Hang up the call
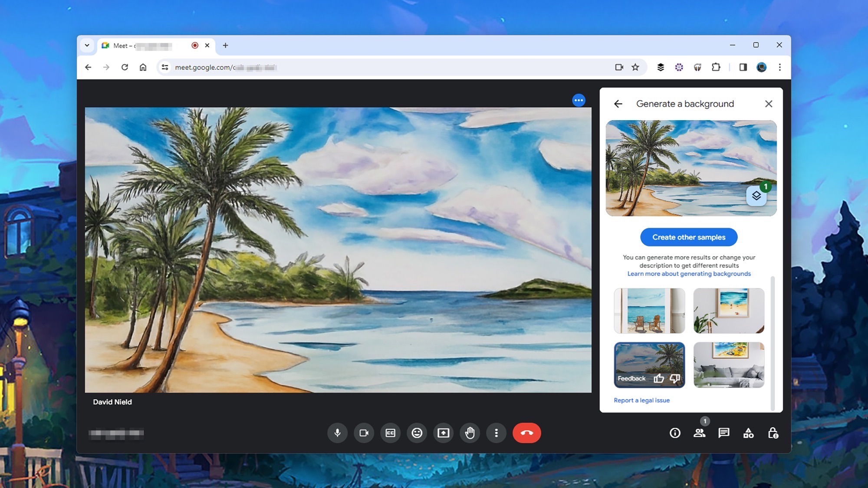 tap(526, 432)
